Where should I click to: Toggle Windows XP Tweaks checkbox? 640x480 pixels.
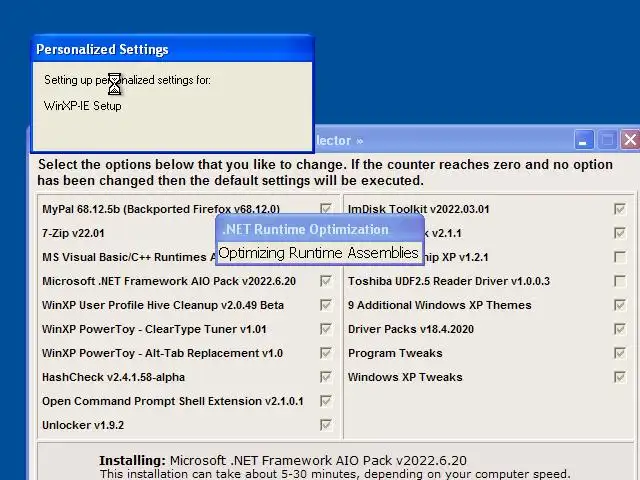pyautogui.click(x=620, y=377)
